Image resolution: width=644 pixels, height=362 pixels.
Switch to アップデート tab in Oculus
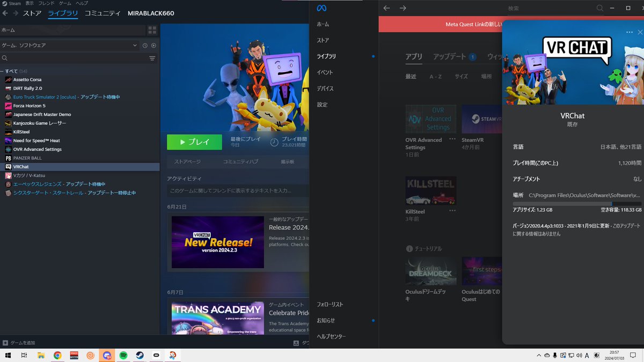click(450, 56)
